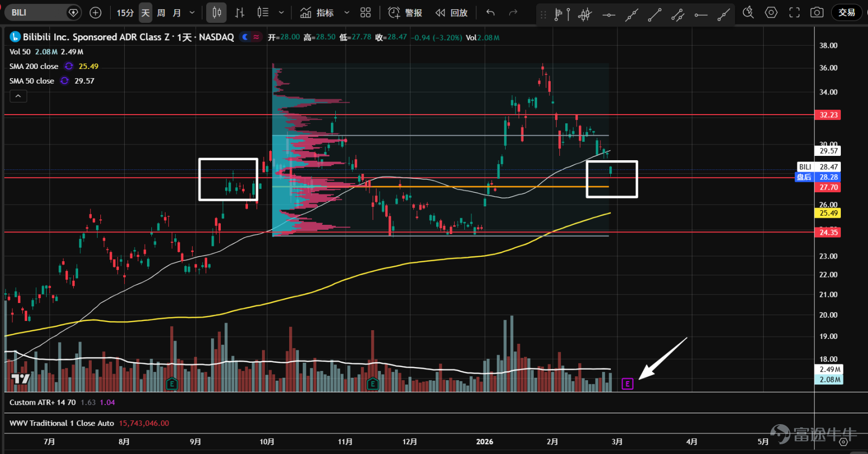Select the volume candles chart style icon
Image resolution: width=868 pixels, height=454 pixels.
coord(263,12)
